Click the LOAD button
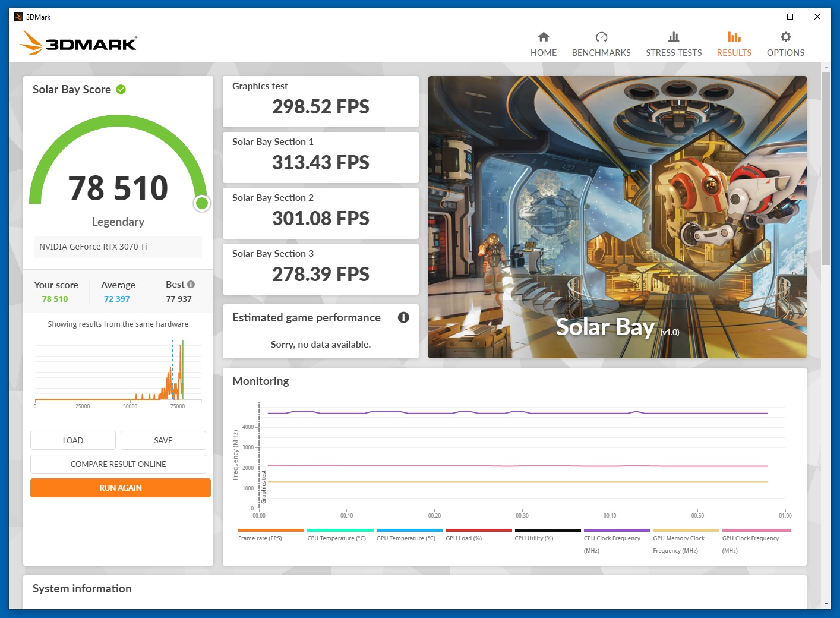Screen dimensions: 840x618 pyautogui.click(x=73, y=440)
